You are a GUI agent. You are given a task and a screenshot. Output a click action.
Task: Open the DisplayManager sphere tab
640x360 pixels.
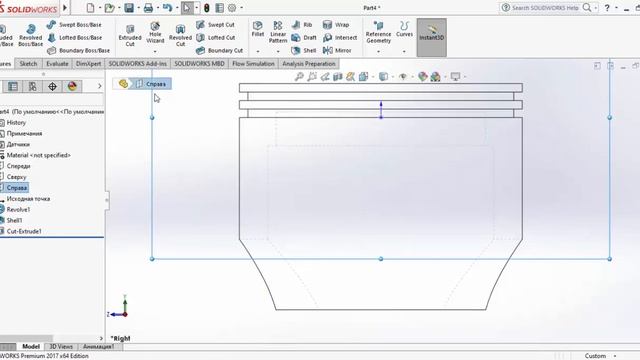[x=72, y=86]
